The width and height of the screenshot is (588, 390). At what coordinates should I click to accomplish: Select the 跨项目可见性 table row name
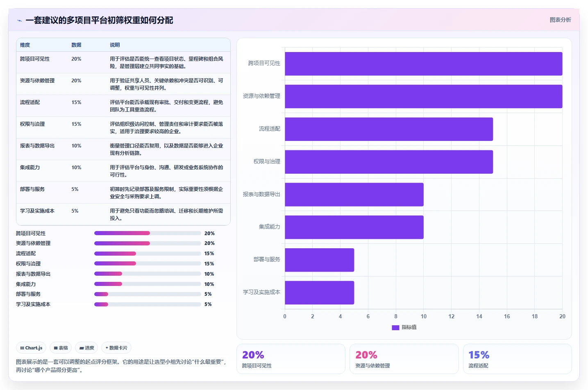coord(35,59)
